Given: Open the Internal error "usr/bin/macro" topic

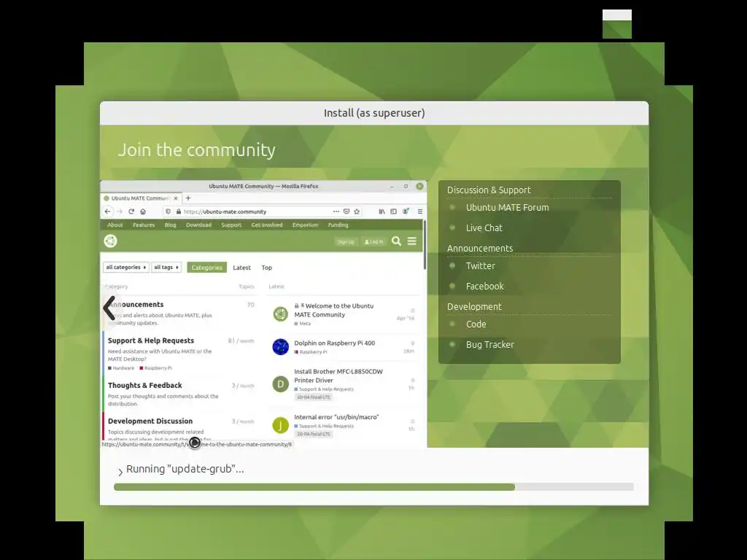Looking at the screenshot, I should tap(336, 416).
